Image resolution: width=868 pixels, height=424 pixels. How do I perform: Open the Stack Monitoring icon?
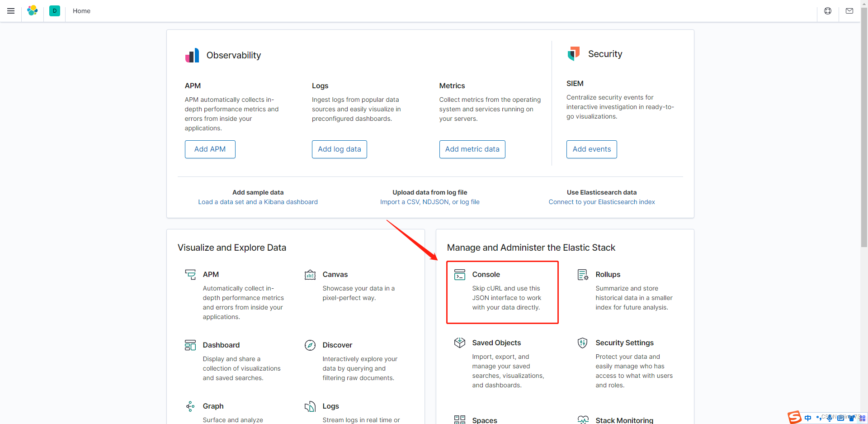click(584, 420)
